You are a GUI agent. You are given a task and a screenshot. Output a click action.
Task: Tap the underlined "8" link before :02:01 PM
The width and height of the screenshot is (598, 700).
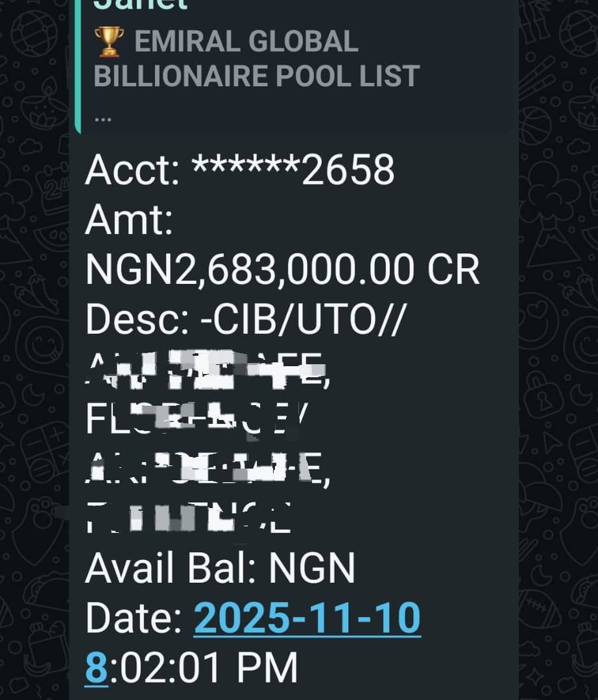(95, 667)
